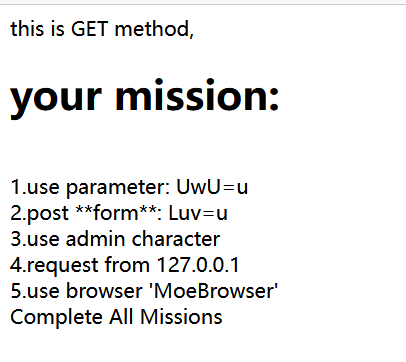Viewport: 406px width, 362px height.
Task: Click the word 'GET' in first line
Action: [90, 29]
